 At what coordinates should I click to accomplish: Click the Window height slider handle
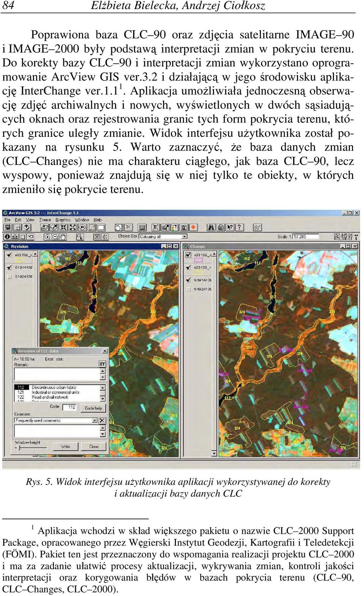click(19, 448)
